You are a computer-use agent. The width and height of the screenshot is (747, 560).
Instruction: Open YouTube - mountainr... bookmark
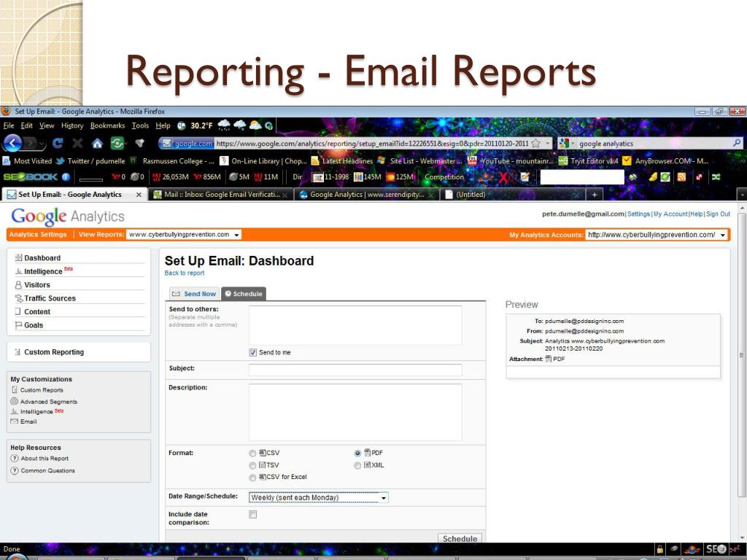[510, 161]
